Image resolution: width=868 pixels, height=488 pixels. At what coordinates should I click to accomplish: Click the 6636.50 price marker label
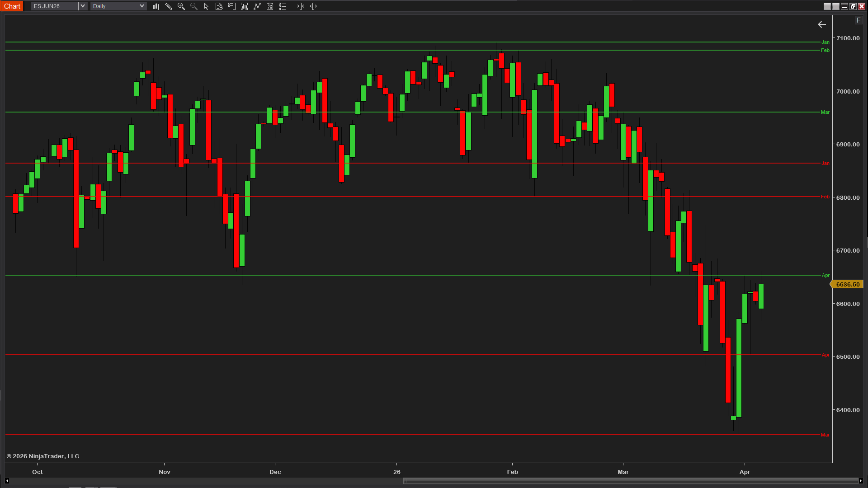pyautogui.click(x=848, y=284)
